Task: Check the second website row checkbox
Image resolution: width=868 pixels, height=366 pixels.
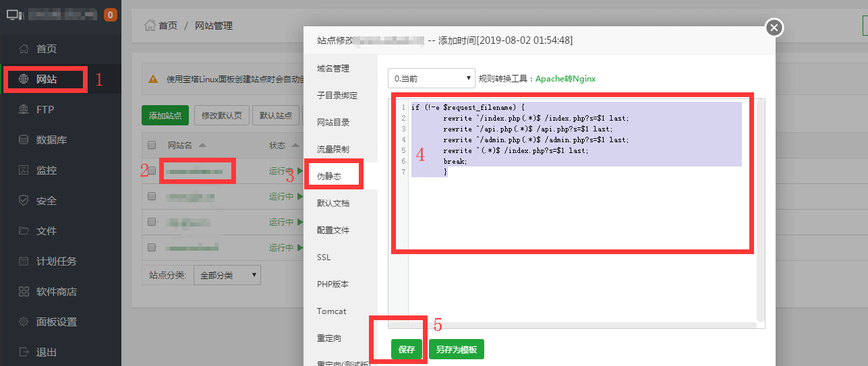Action: [x=152, y=196]
